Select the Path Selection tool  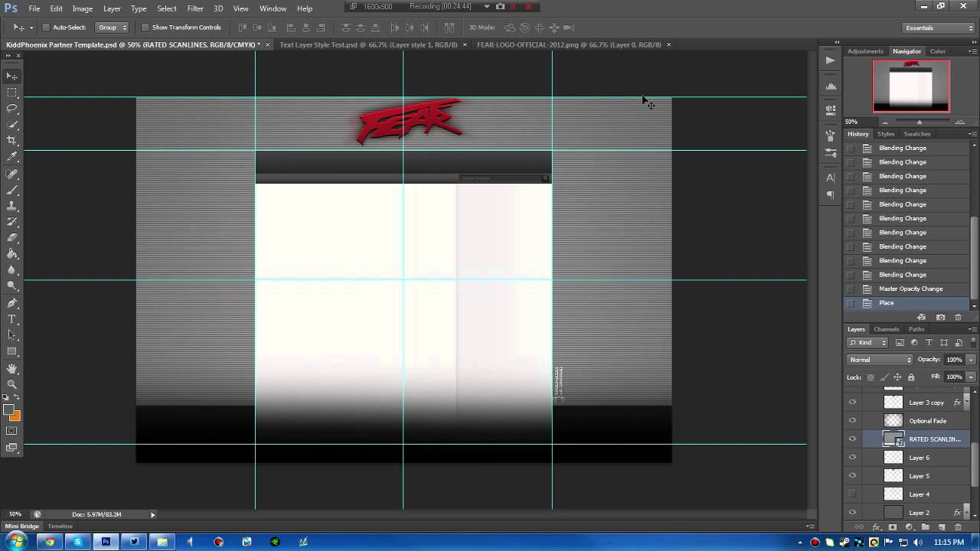click(12, 335)
